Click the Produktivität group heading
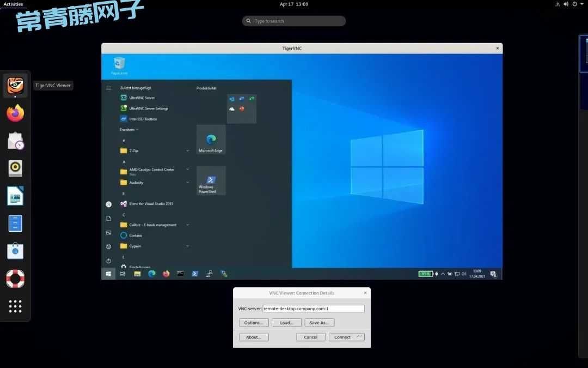Viewport: 588px width, 368px height. coord(207,88)
